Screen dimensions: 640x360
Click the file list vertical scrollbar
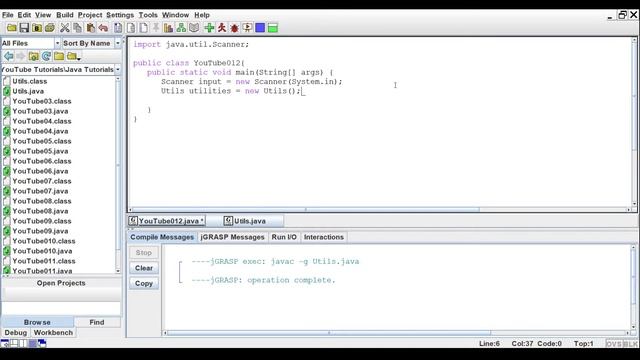pos(118,175)
